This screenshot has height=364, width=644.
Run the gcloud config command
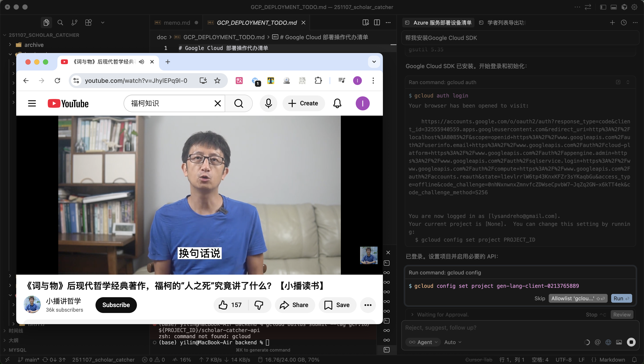click(621, 298)
